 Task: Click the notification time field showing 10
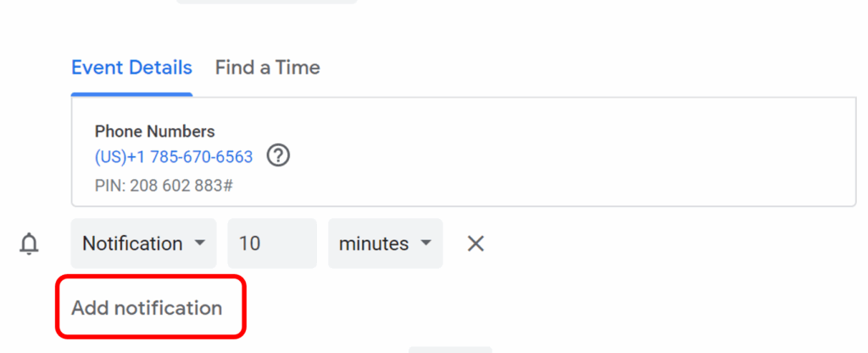tap(271, 244)
